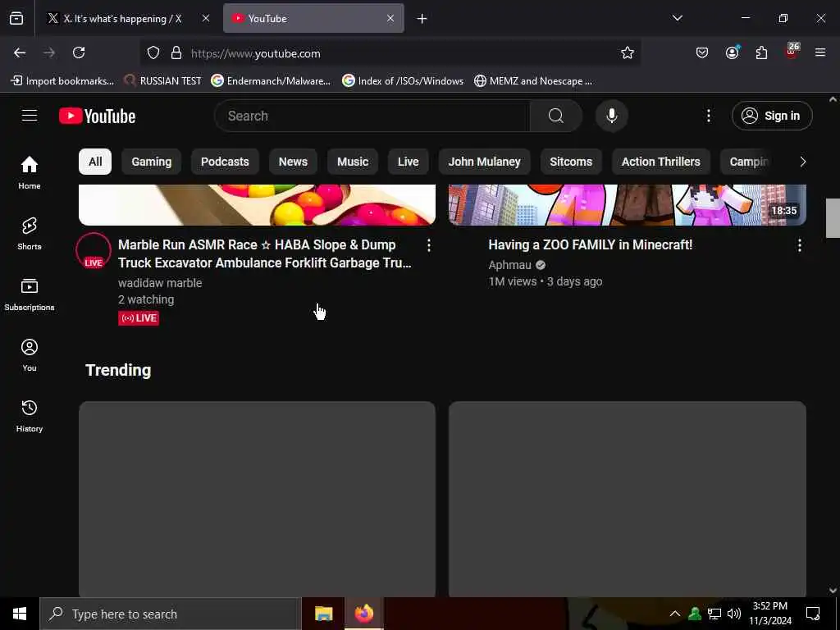Screen dimensions: 840x630
Task: Select the Podcasts chip
Action: [x=225, y=162]
